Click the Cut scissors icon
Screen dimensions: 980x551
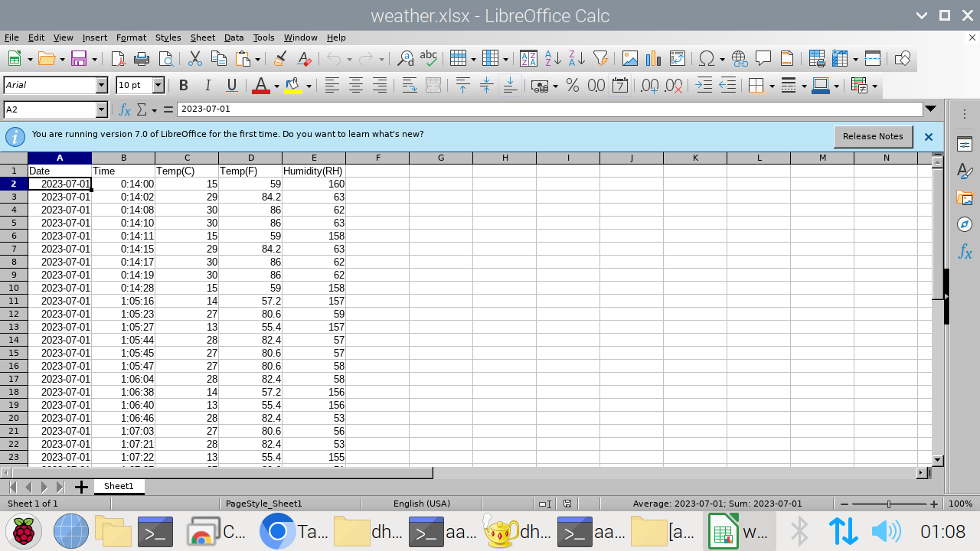pos(194,59)
